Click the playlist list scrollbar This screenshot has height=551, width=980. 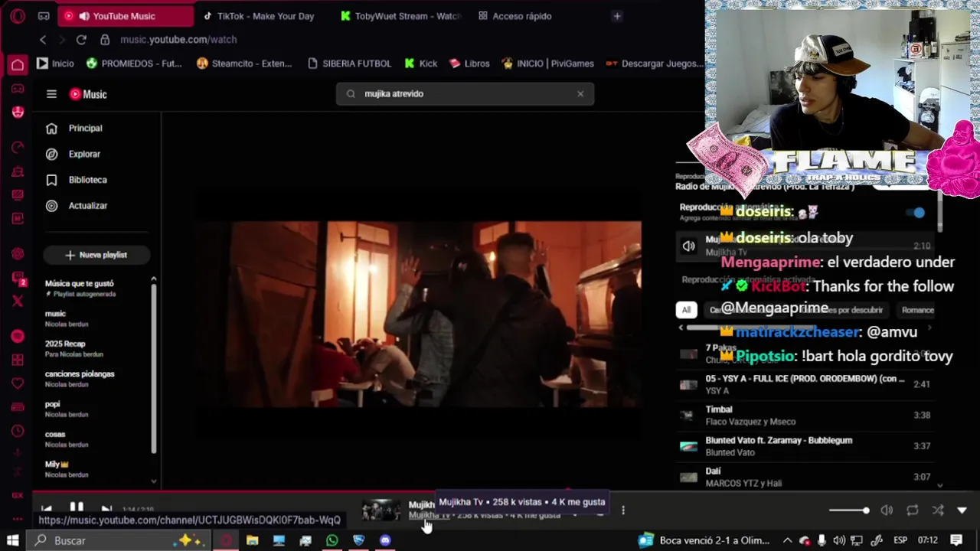click(x=154, y=367)
